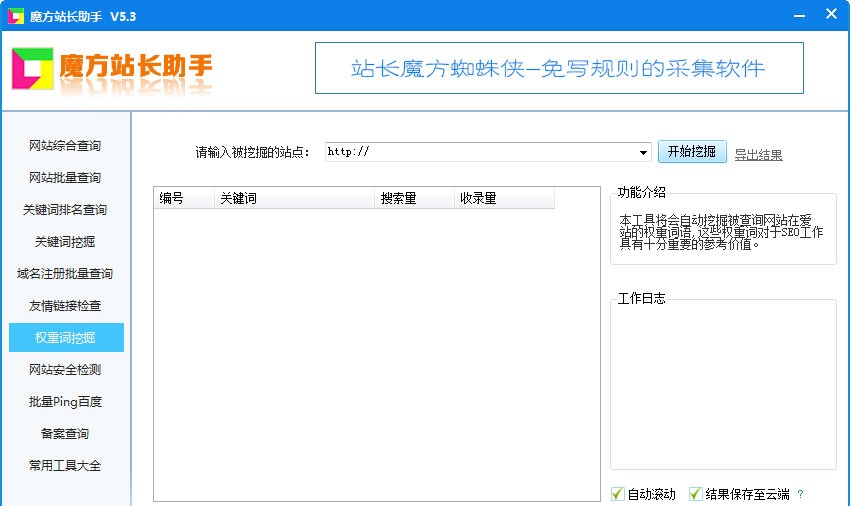Open 友情链接检查 in the sidebar

click(x=65, y=306)
